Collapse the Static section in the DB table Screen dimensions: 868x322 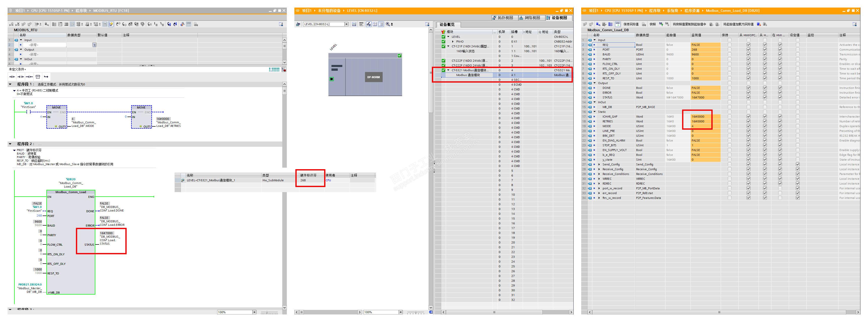coord(595,112)
